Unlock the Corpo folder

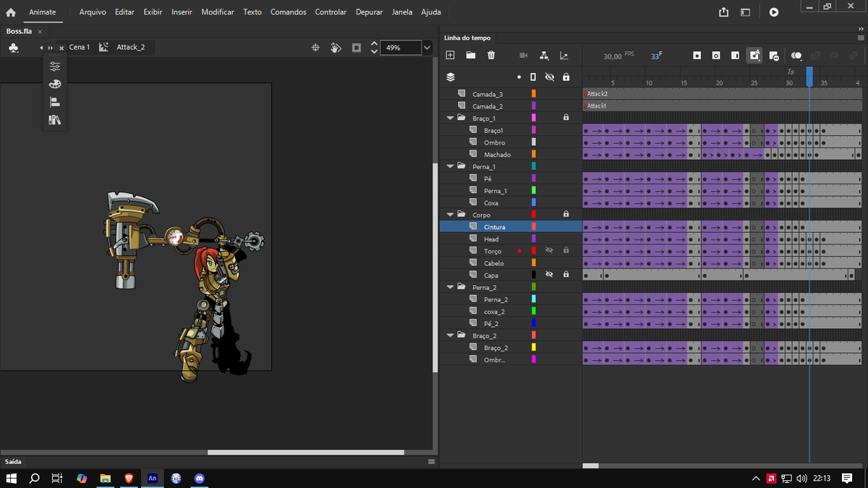(566, 214)
